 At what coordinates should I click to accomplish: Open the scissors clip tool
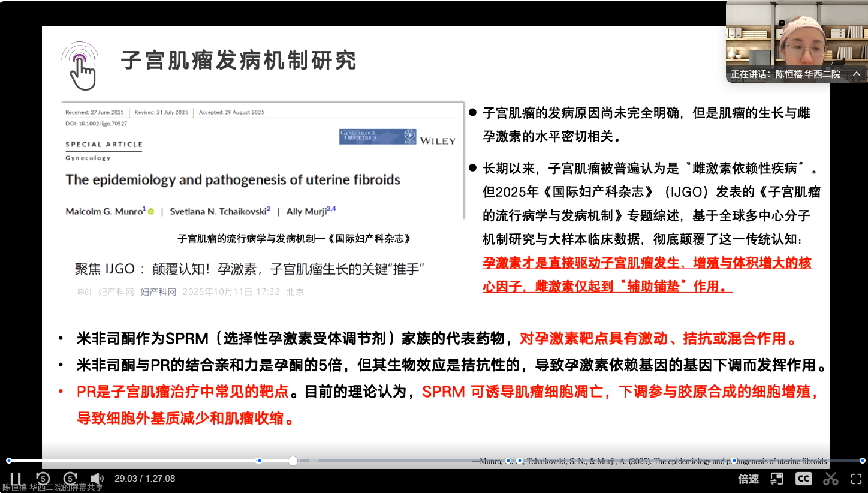[830, 479]
